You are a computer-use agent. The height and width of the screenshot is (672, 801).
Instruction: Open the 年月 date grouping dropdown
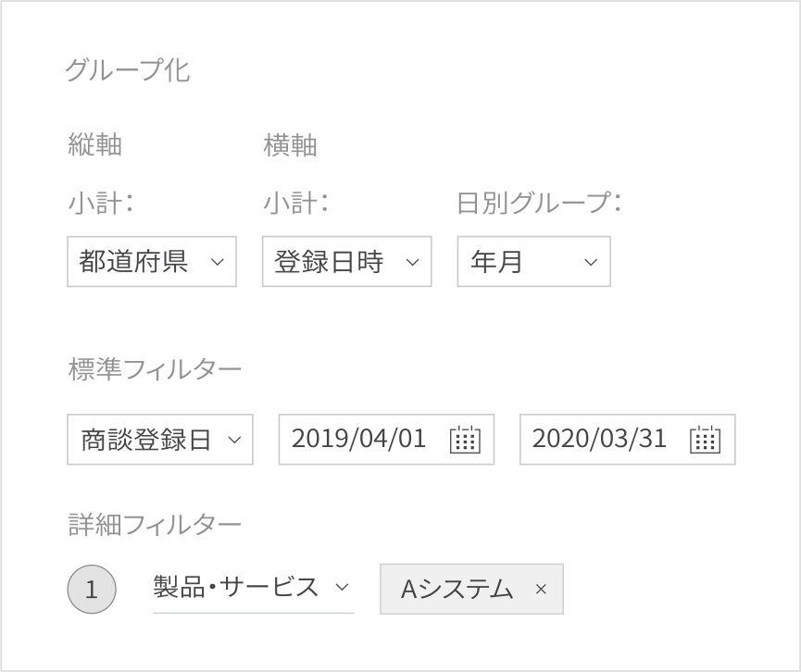click(x=533, y=262)
